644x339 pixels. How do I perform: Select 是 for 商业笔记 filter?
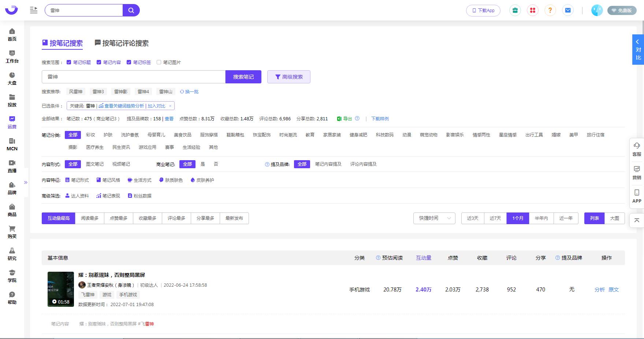(203, 164)
